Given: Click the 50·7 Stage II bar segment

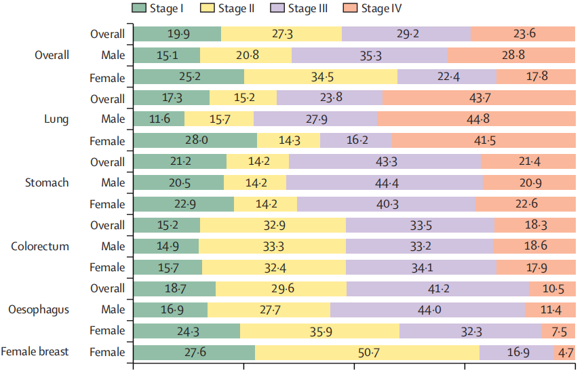Looking at the screenshot, I should pyautogui.click(x=367, y=353).
